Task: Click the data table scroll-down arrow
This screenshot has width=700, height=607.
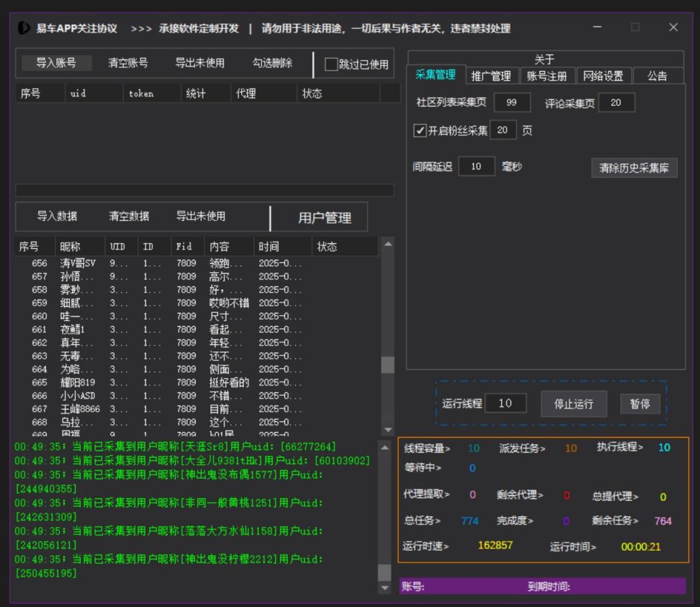Action: (x=388, y=429)
